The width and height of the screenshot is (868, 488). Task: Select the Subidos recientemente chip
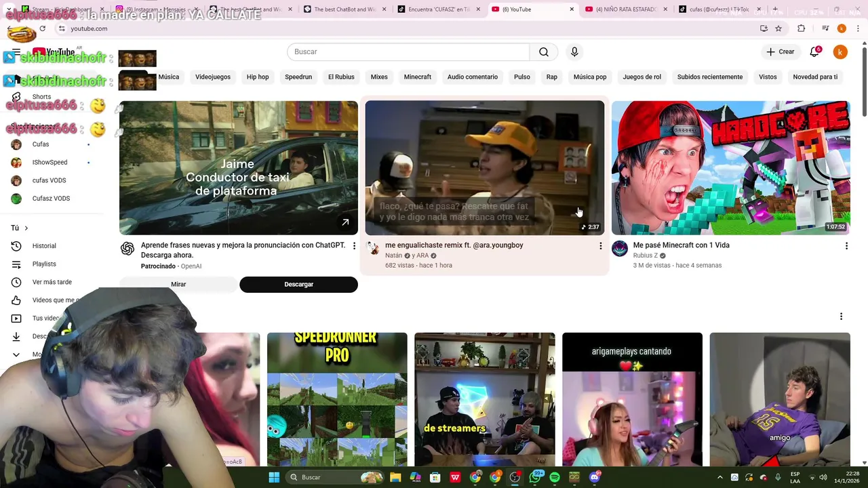pos(710,77)
